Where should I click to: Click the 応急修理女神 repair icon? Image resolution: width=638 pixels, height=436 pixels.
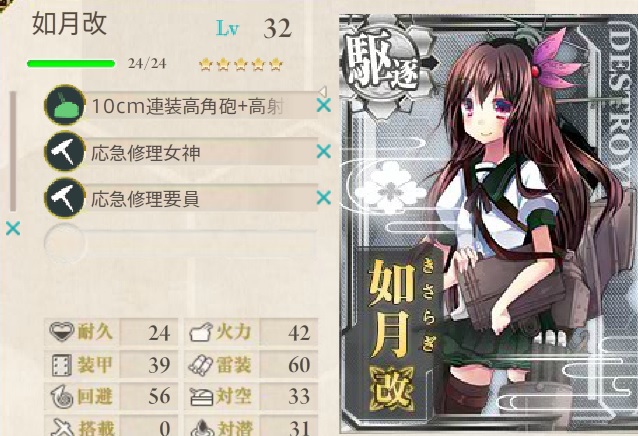65,151
